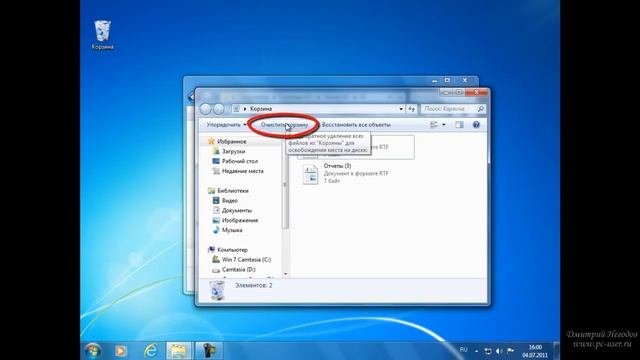Screen dimensions: 640x360
Task: Click the Корзина path in address bar
Action: pyautogui.click(x=261, y=109)
